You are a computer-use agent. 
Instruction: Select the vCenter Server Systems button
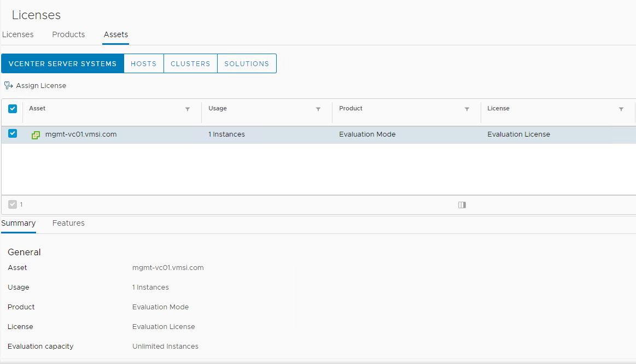tap(62, 63)
